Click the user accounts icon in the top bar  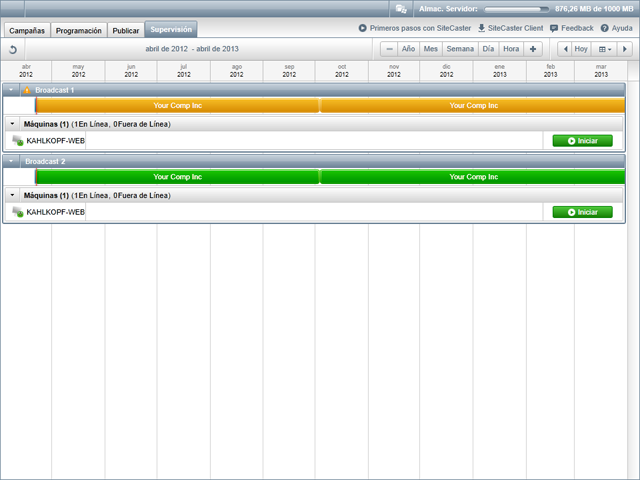pos(401,8)
